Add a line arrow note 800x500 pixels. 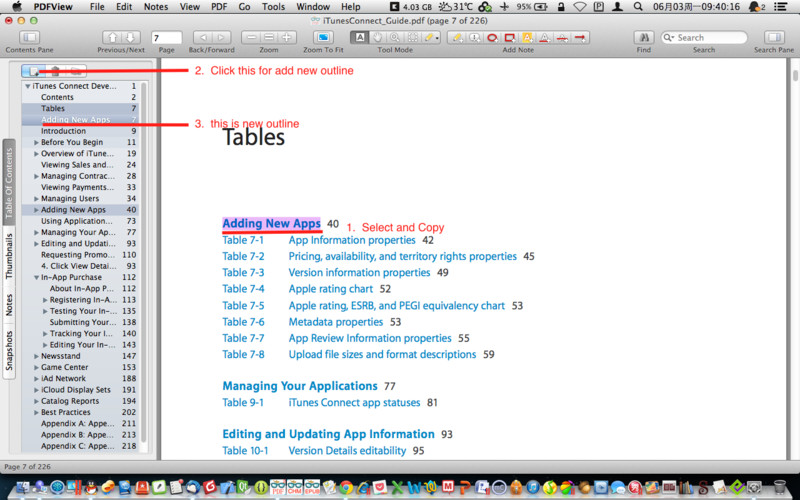point(580,37)
